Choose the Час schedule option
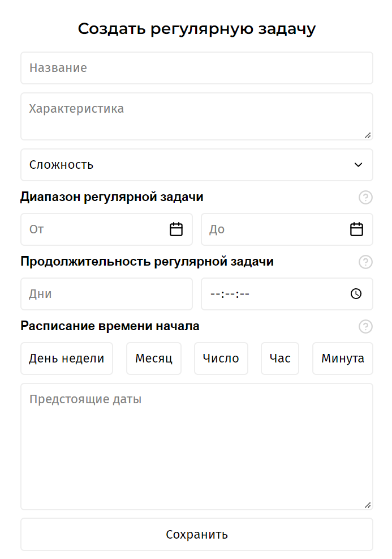Viewport: 392px width, 559px height. tap(280, 359)
